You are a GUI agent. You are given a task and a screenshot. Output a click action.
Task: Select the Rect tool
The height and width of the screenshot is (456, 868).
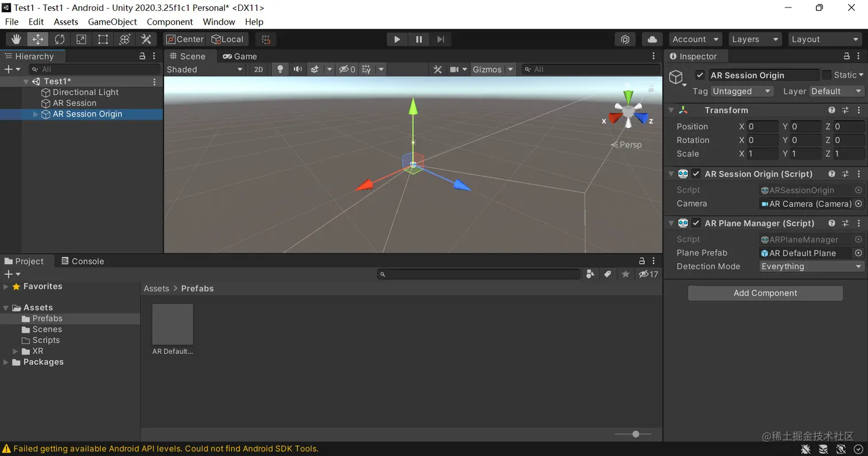(103, 39)
